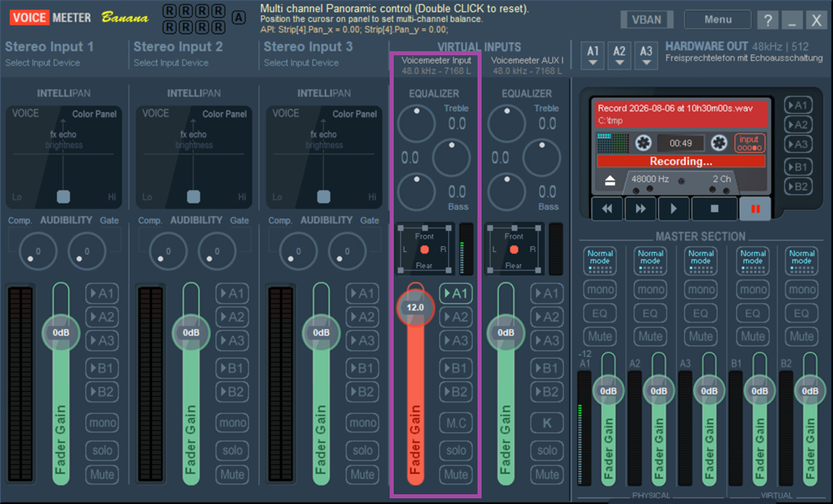833x504 pixels.
Task: Change Normal mode on B2 bus
Action: (801, 260)
